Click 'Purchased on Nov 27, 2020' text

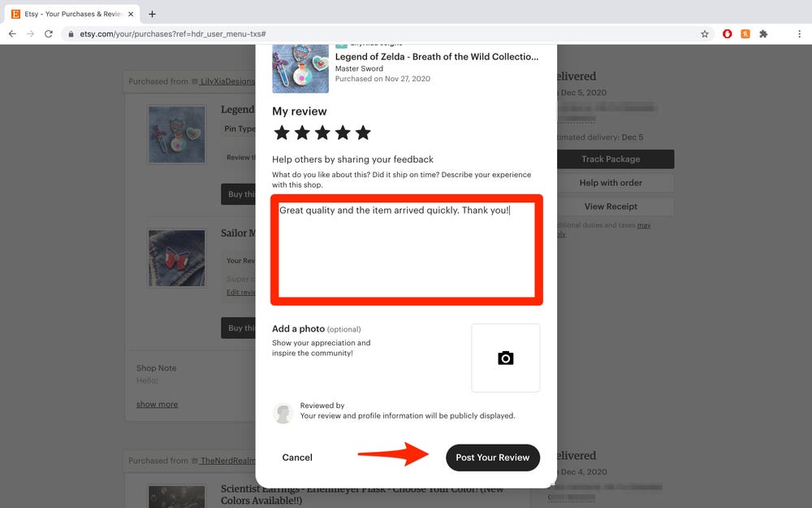point(382,79)
